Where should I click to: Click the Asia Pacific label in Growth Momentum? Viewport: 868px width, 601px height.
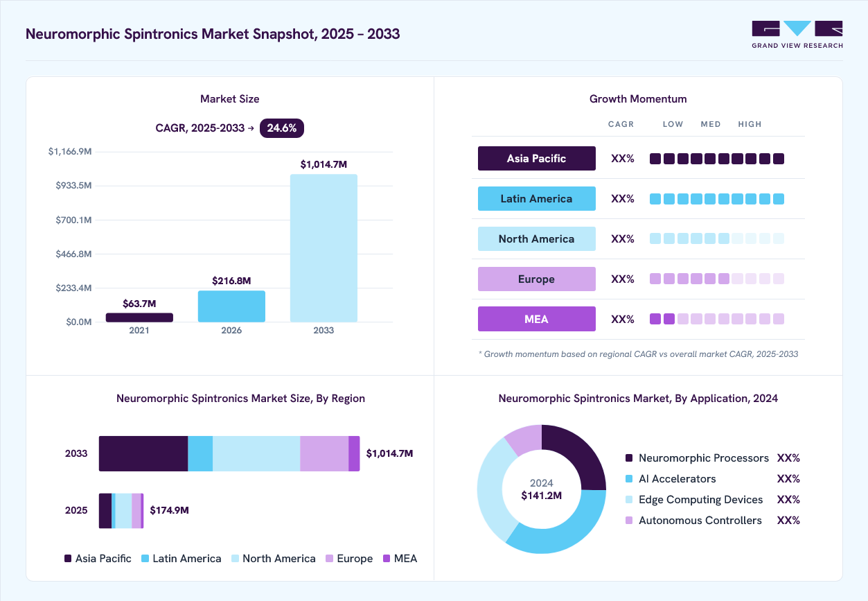point(537,158)
